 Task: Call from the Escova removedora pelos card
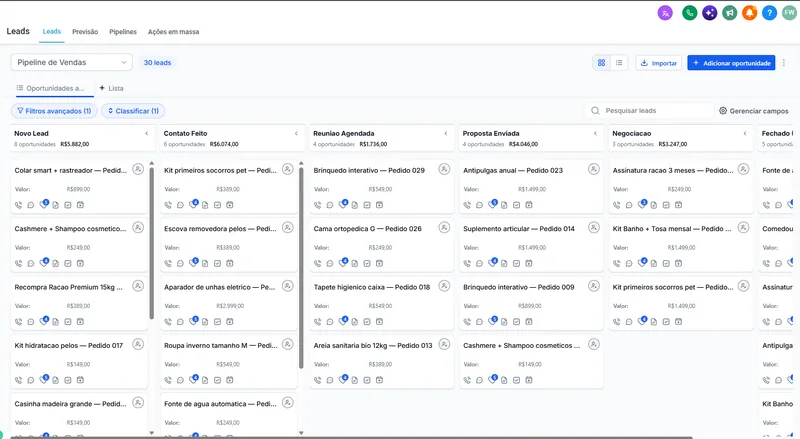tap(168, 263)
